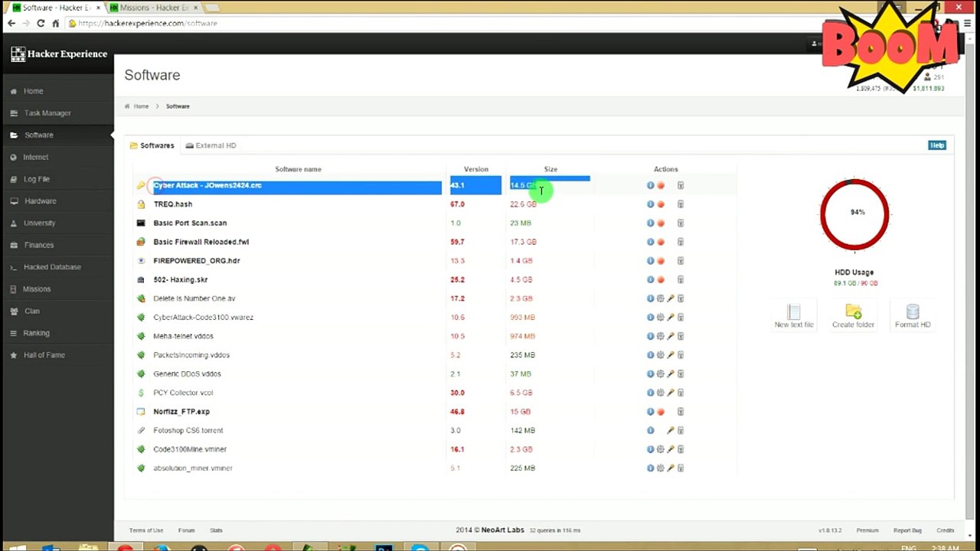This screenshot has width=980, height=551.
Task: Reload the page in browser
Action: [41, 23]
